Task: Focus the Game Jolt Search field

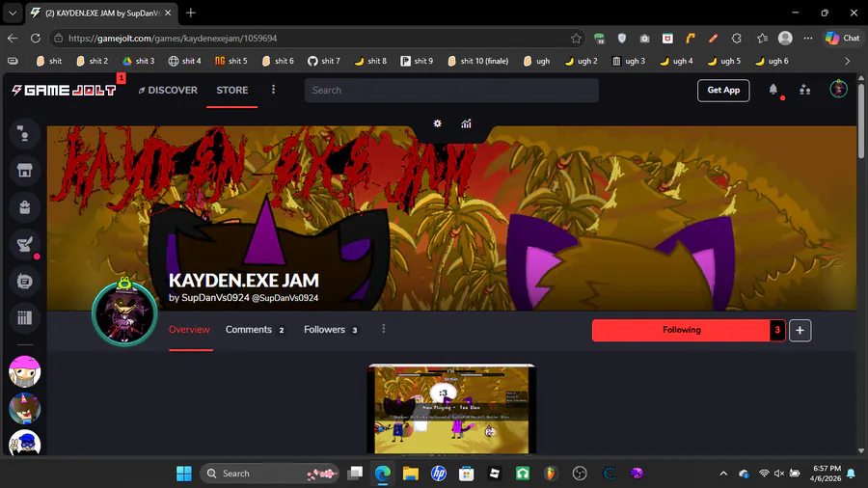Action: [451, 91]
